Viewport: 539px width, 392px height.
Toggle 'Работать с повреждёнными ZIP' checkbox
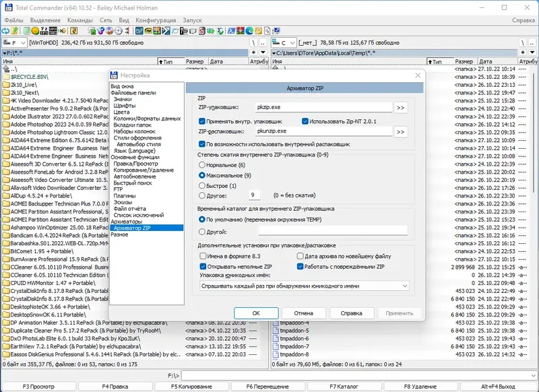pyautogui.click(x=300, y=266)
